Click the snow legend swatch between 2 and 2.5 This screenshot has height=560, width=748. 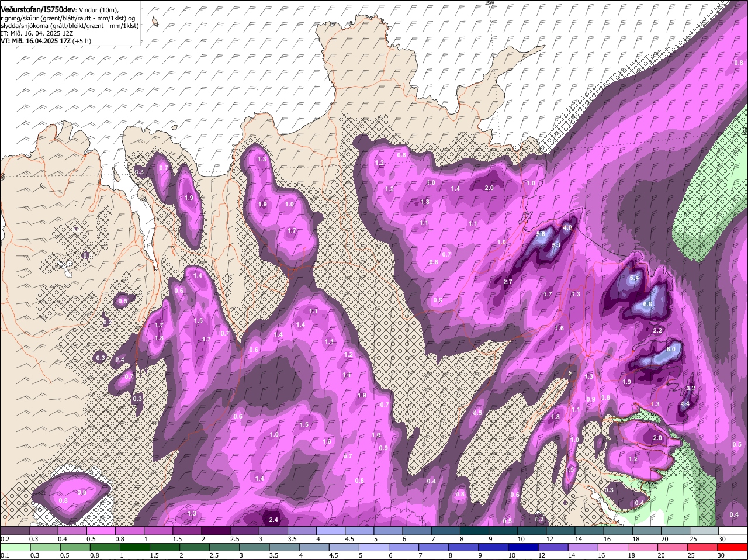pos(216,531)
